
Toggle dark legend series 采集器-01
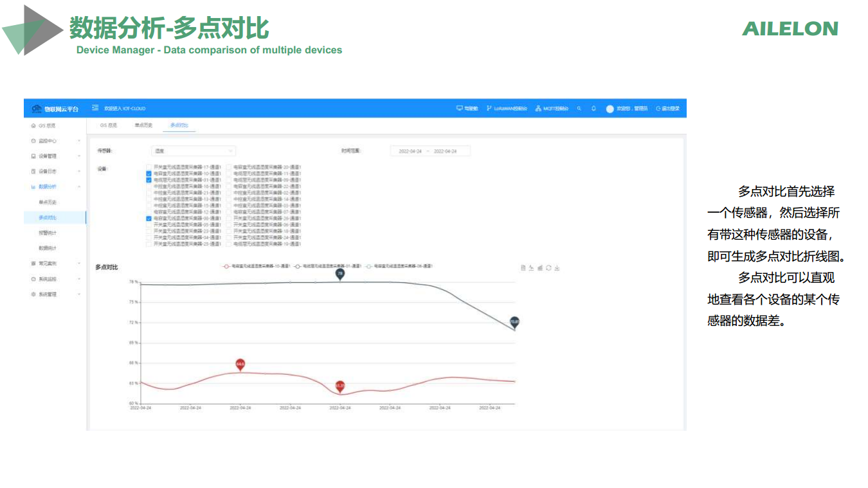[x=327, y=266]
